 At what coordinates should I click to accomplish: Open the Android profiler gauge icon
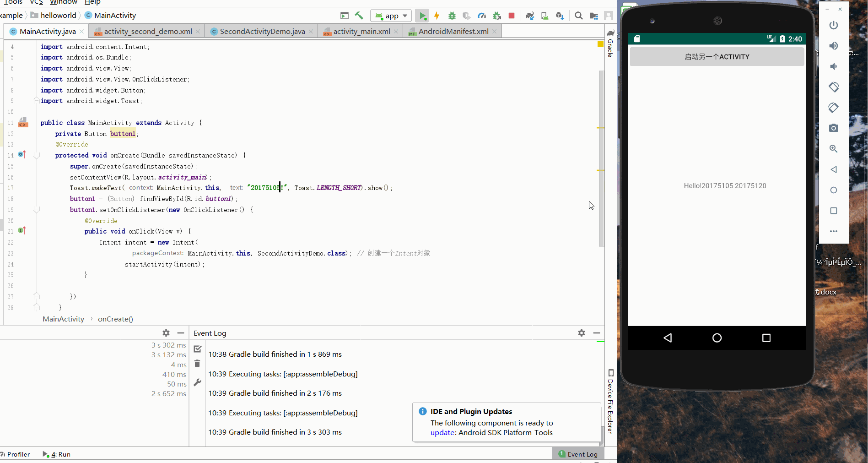(481, 16)
